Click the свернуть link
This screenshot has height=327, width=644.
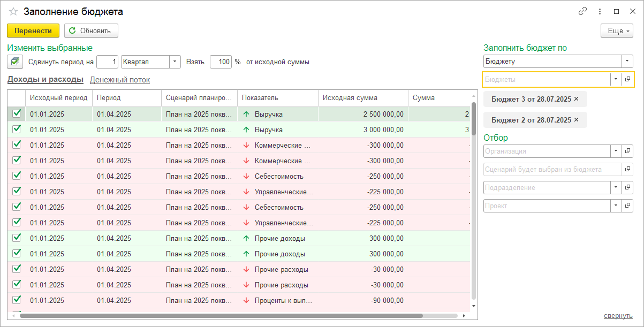tap(618, 315)
